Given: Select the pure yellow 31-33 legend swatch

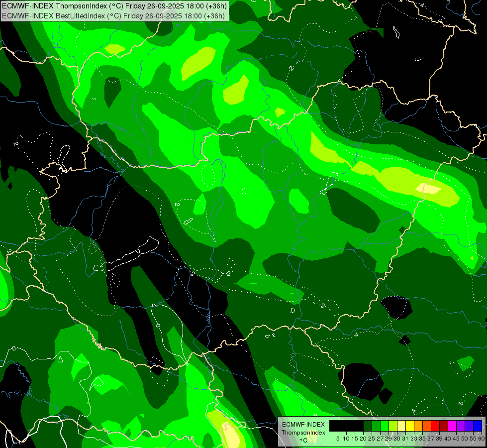Looking at the screenshot, I should 410,426.
